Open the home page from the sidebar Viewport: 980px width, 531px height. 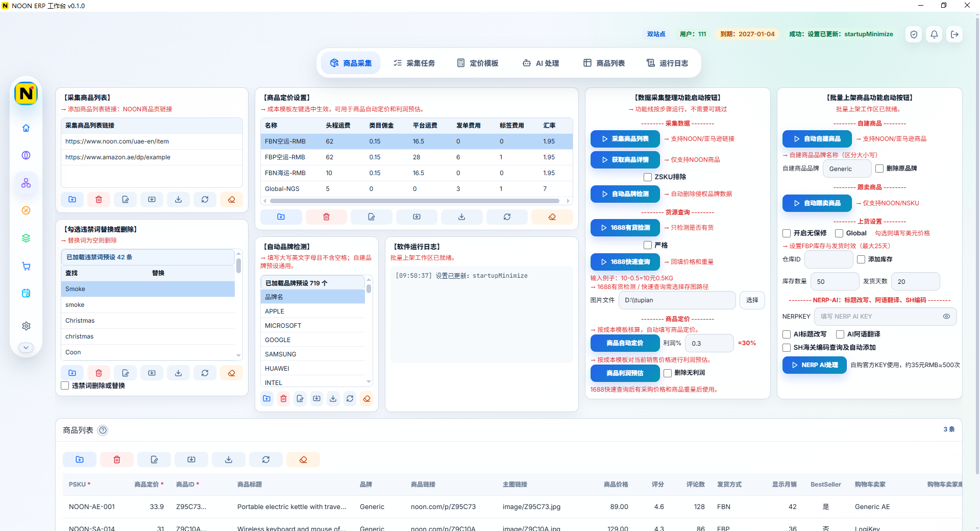[26, 128]
